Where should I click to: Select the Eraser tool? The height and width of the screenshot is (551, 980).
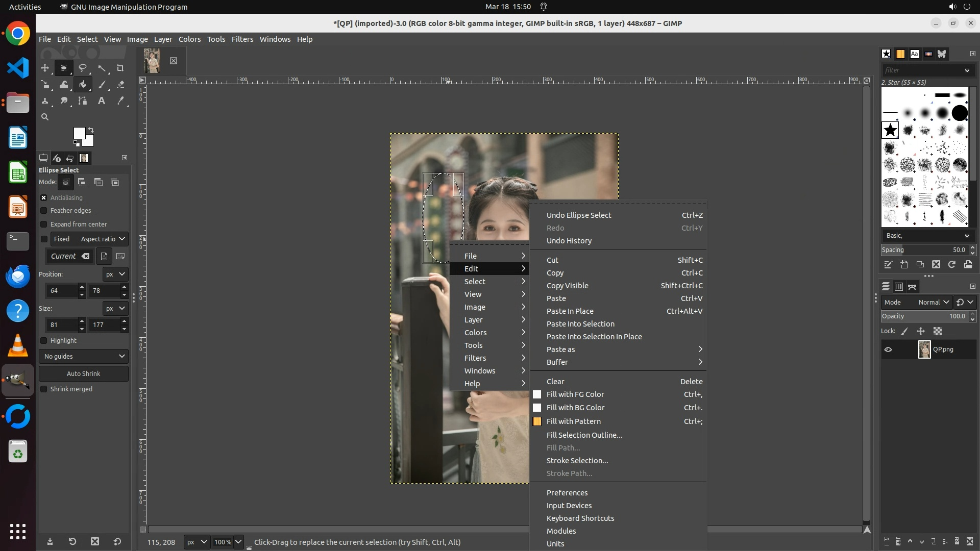120,85
